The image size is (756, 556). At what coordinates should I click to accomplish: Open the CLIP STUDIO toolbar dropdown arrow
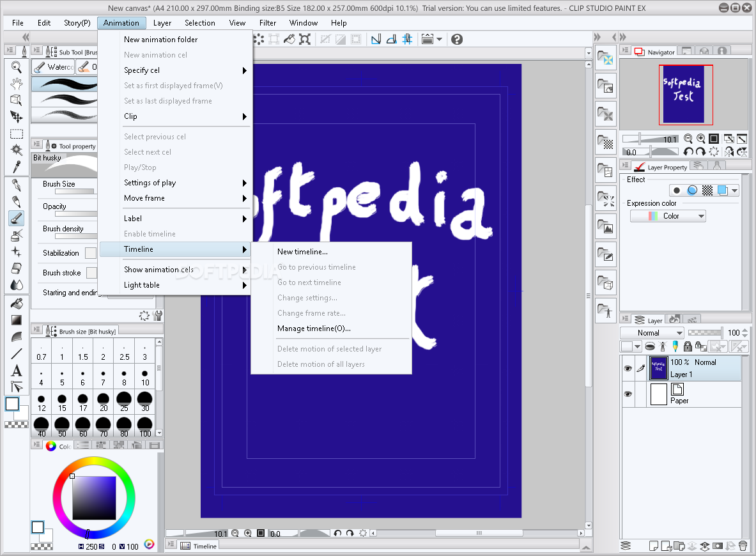[x=439, y=40]
